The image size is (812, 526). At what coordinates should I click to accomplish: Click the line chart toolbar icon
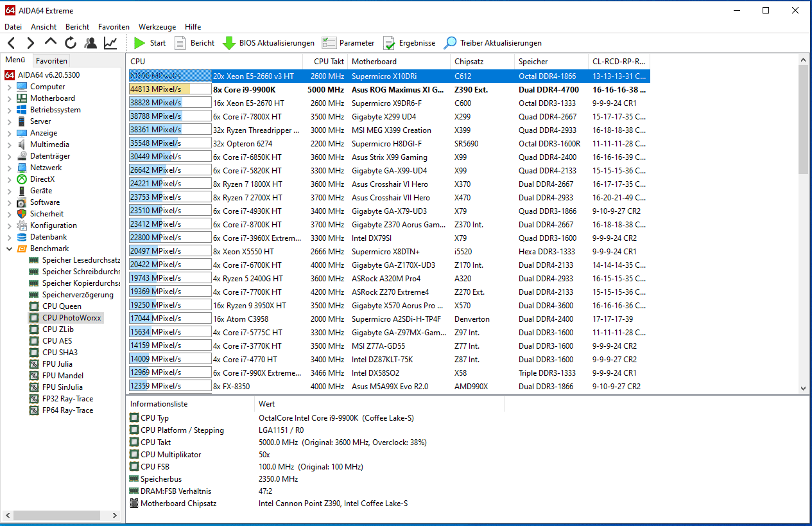(111, 43)
